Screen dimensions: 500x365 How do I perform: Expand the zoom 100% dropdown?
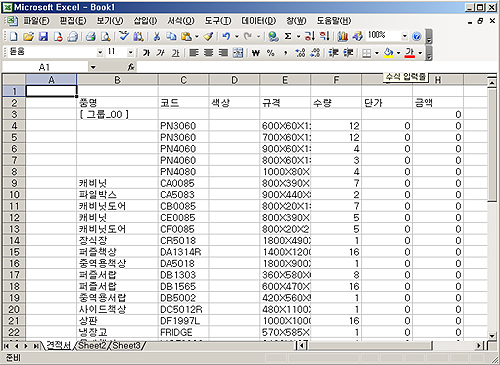click(x=404, y=36)
